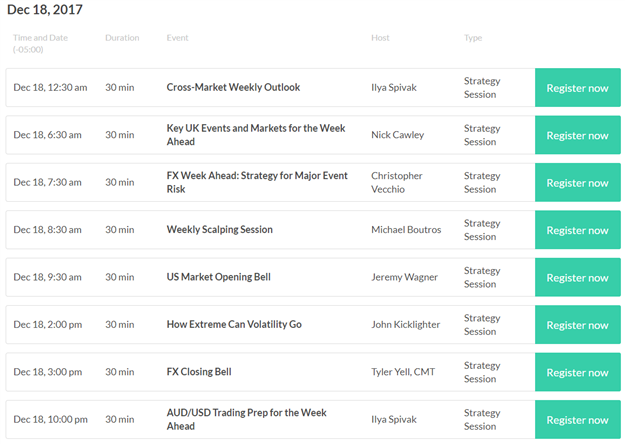Open the Cross-Market Weekly Outlook event title
The image size is (625, 444).
(x=233, y=87)
